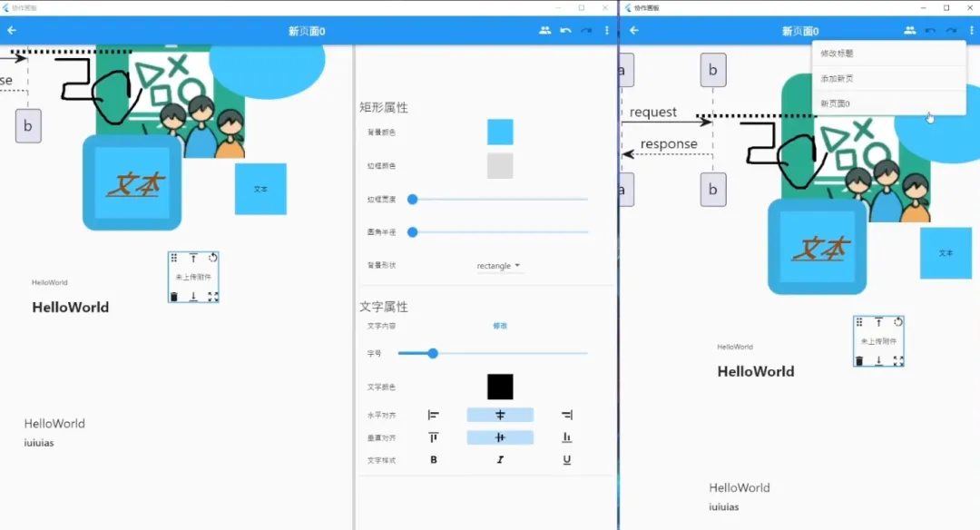This screenshot has height=530, width=980.
Task: Click the undo arrow in the left window
Action: coord(565,31)
